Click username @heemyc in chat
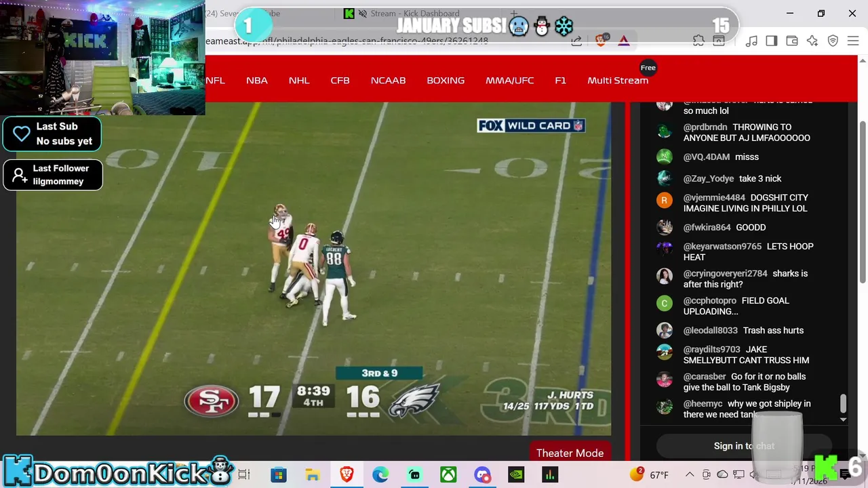This screenshot has width=868, height=488. (703, 403)
